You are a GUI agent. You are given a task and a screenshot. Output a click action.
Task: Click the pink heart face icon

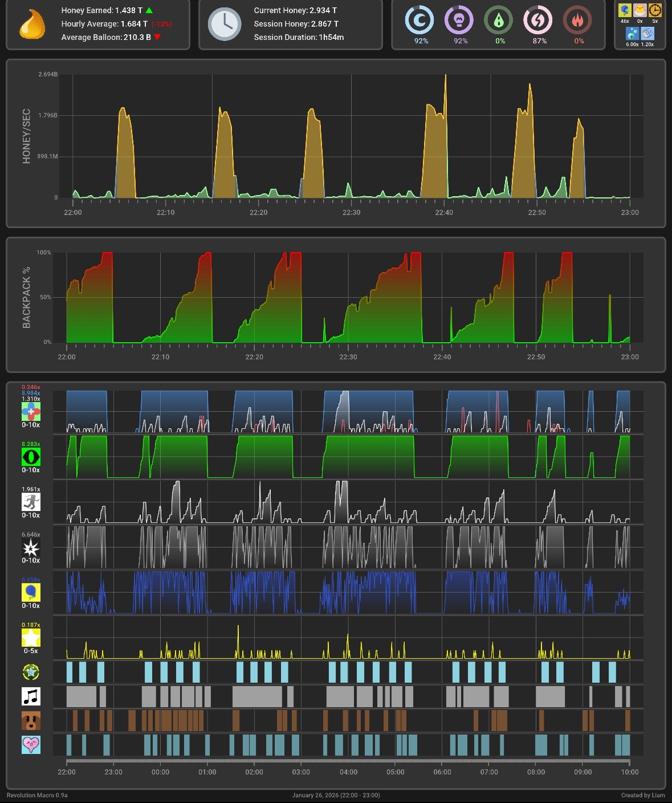click(x=31, y=745)
